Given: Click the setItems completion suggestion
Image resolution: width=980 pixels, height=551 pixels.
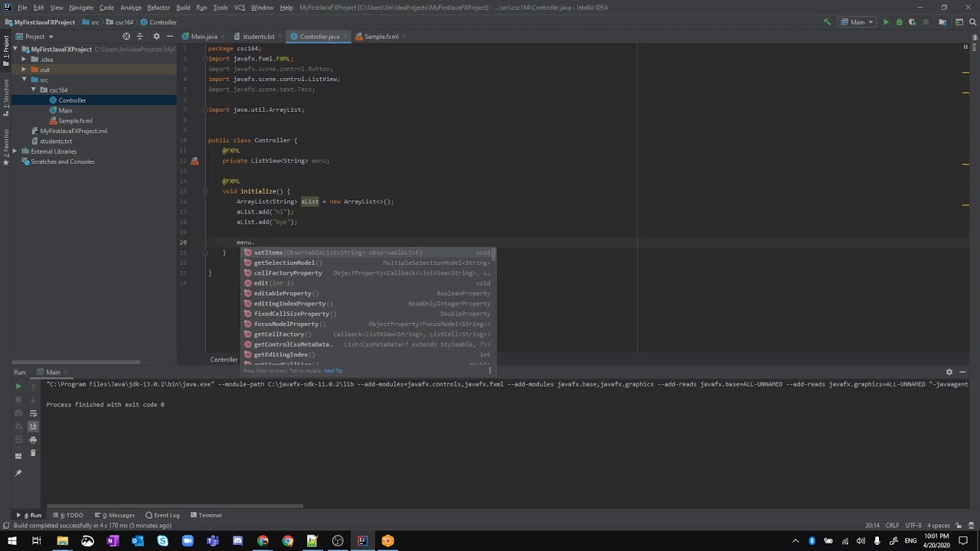Looking at the screenshot, I should 369,253.
